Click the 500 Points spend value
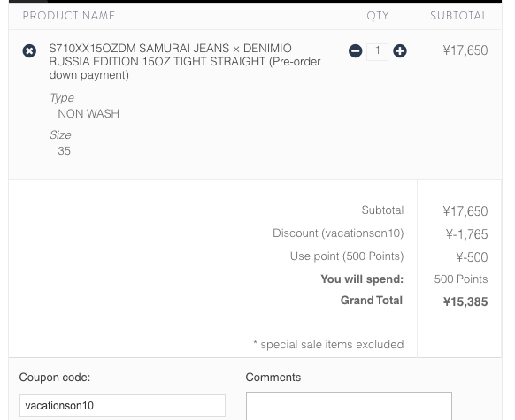 point(461,279)
